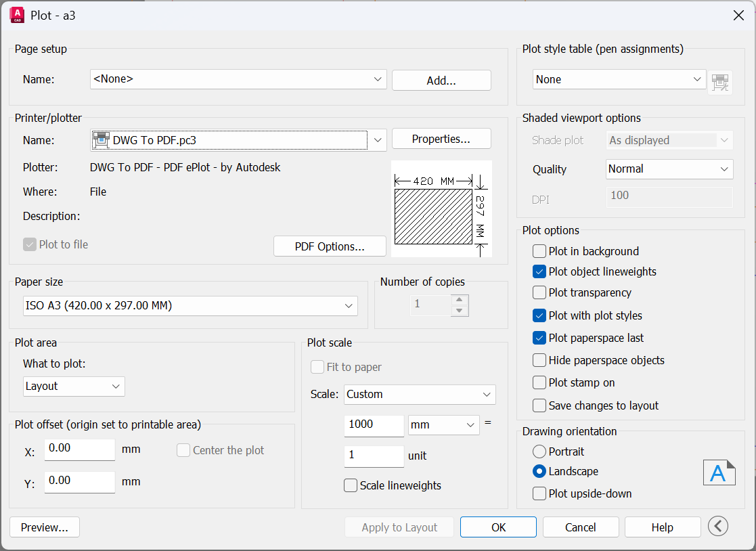Expand the What to plot dropdown
This screenshot has width=756, height=551.
coord(74,387)
